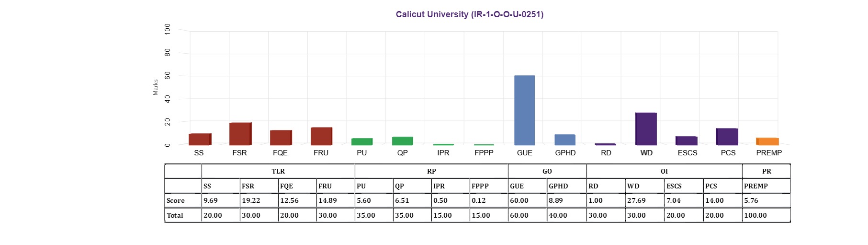The height and width of the screenshot is (245, 868).
Task: Select the purple WD bar
Action: tap(646, 129)
